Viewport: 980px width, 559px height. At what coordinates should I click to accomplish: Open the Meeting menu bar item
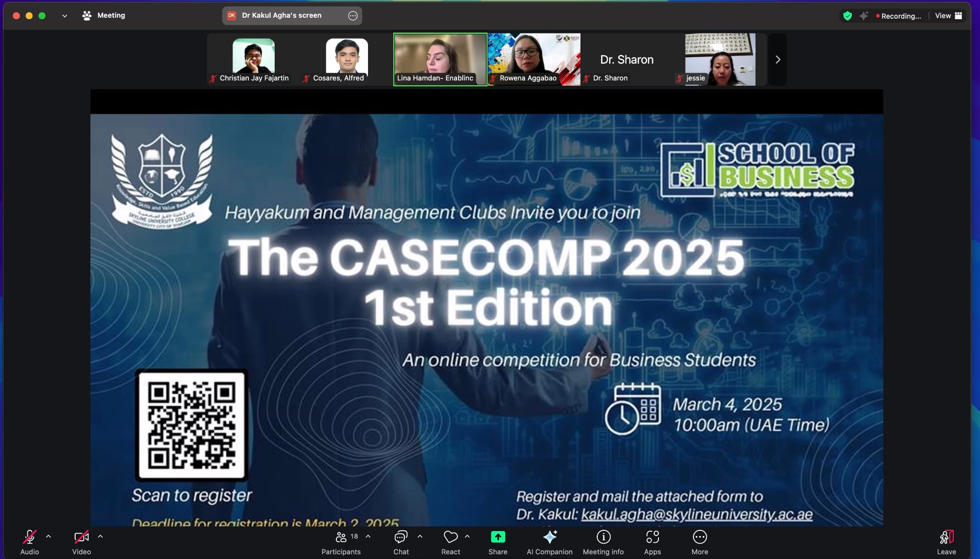111,15
